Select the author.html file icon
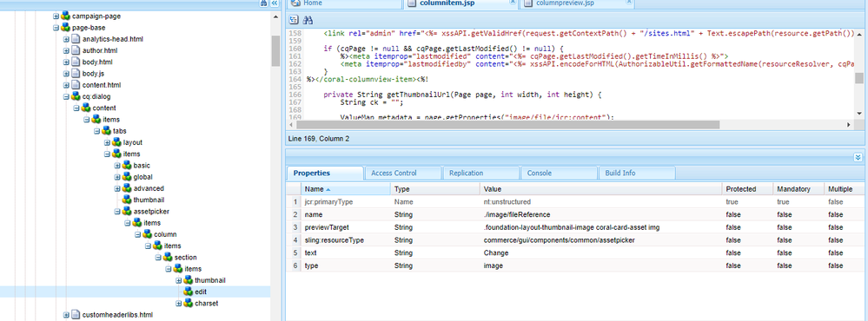 pos(76,51)
